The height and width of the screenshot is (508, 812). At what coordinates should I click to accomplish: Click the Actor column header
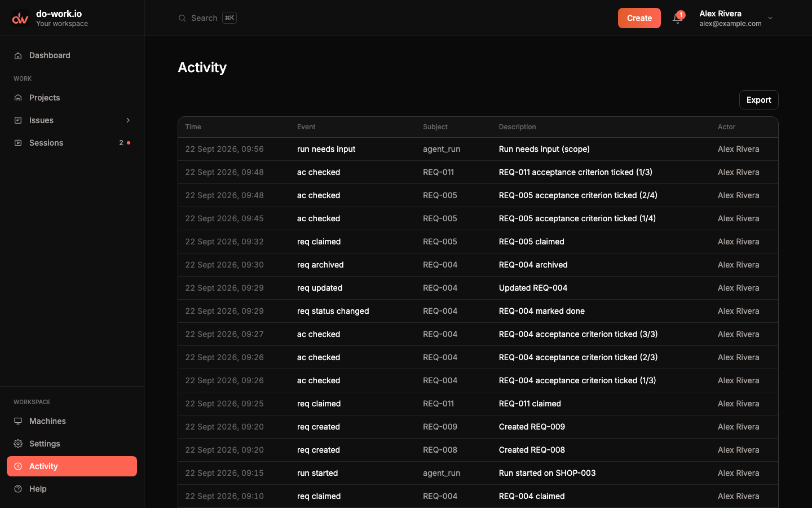pos(726,127)
